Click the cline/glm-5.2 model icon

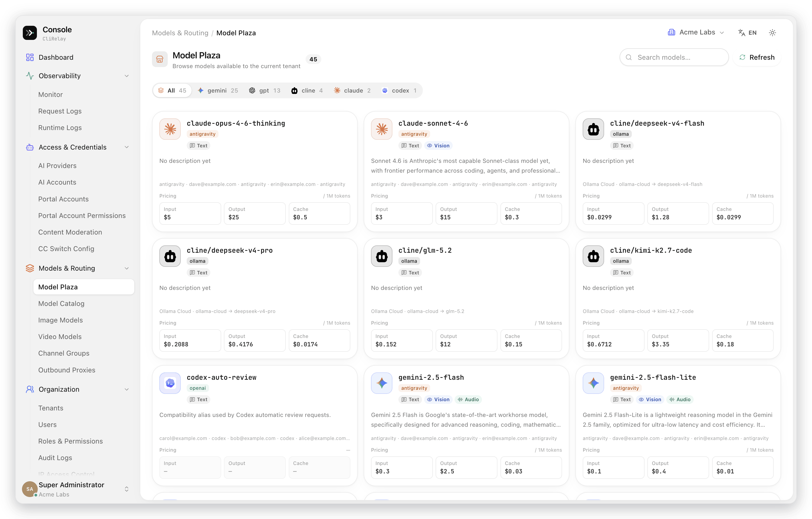[381, 256]
